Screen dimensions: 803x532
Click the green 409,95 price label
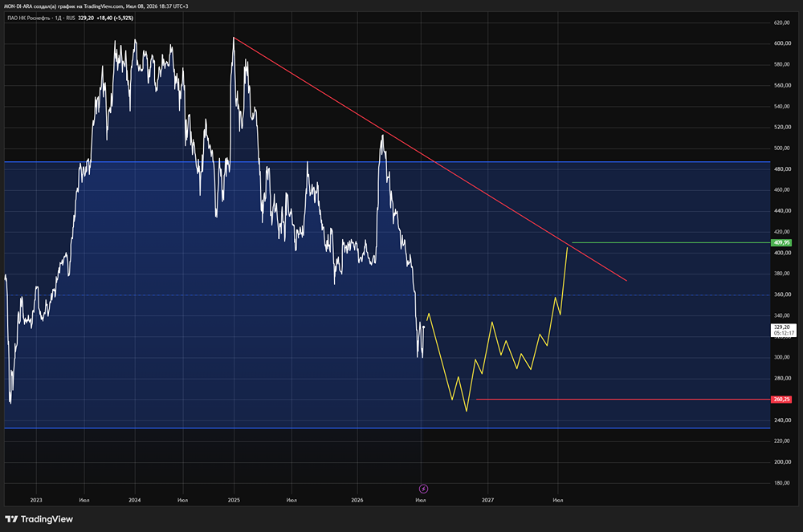tap(781, 242)
